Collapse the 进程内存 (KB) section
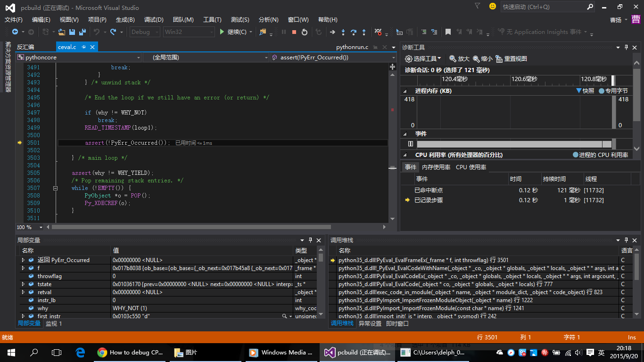Viewport: 644px width, 362px height. pos(405,90)
